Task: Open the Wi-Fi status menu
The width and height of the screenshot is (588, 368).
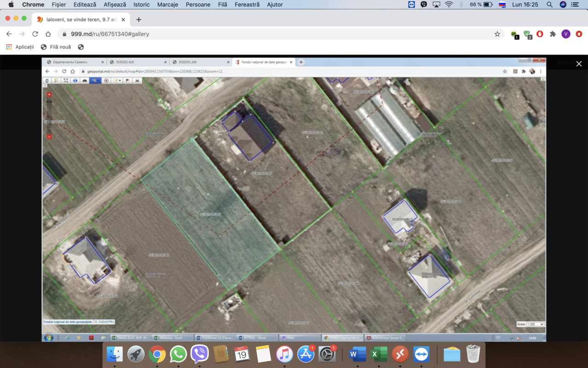Action: (449, 5)
